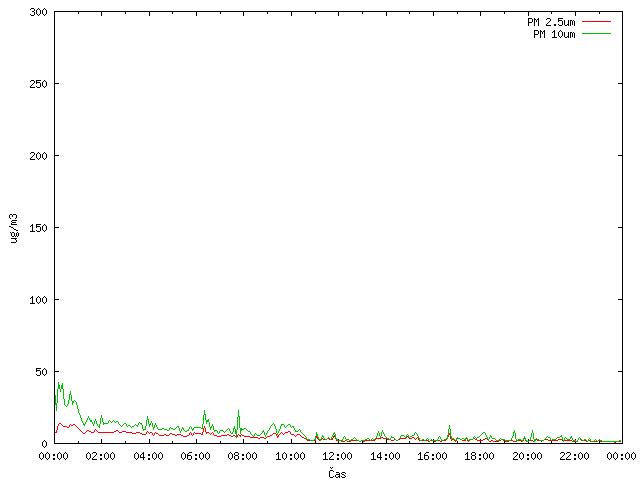
Task: Click the 16:00 time label
Action: [x=432, y=456]
